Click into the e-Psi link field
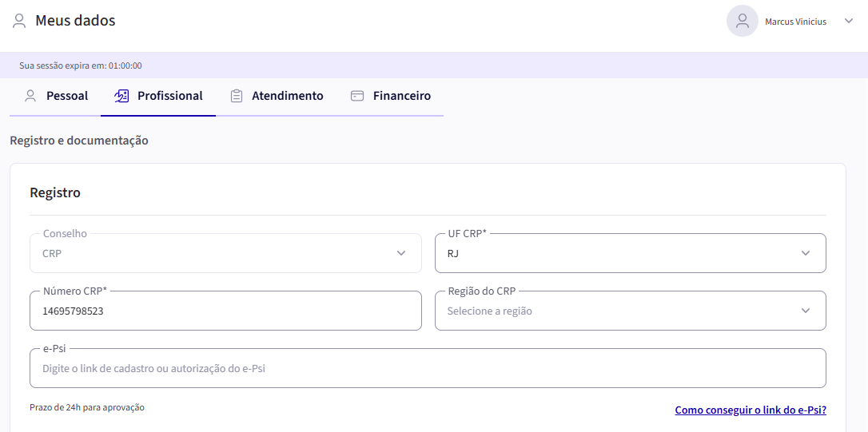 coord(428,368)
